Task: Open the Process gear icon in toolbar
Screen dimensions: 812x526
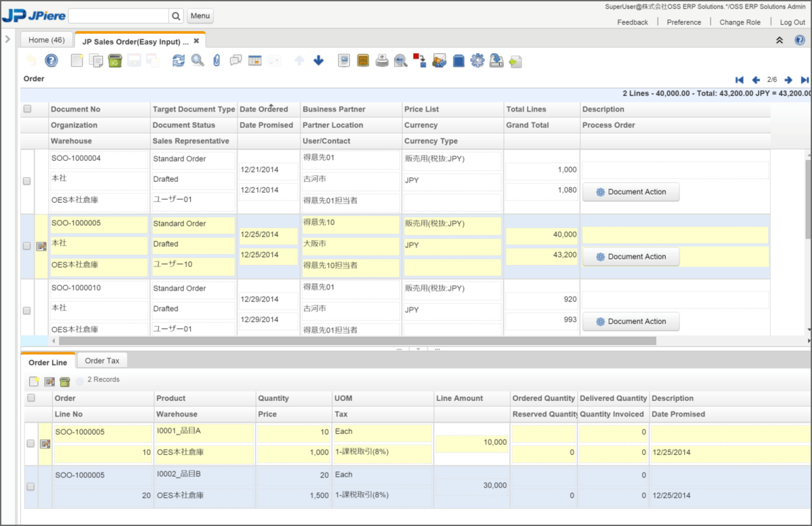Action: coord(478,61)
